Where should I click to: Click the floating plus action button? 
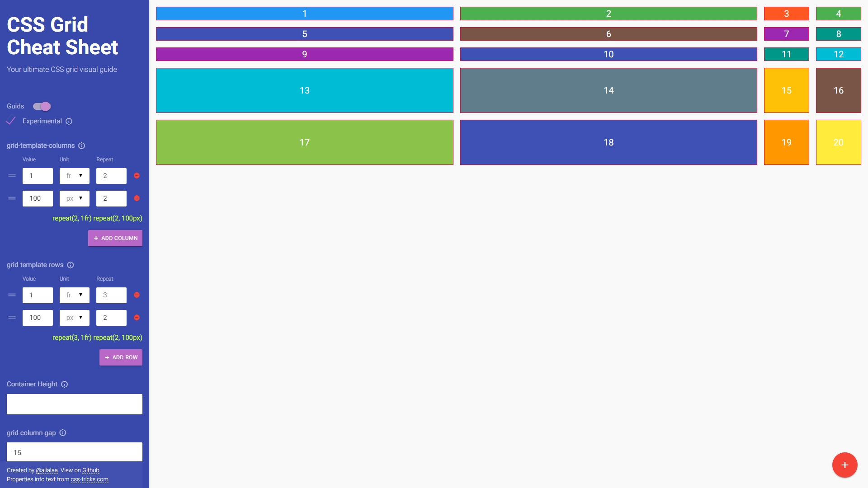point(844,464)
